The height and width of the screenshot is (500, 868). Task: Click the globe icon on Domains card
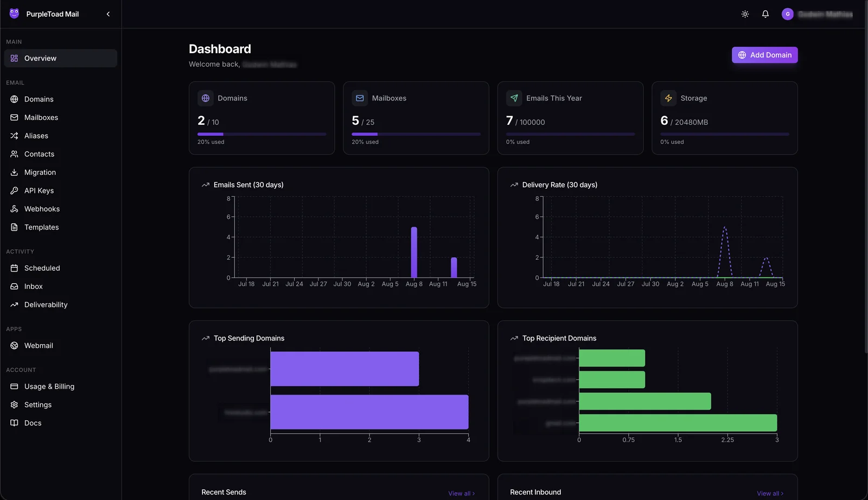(x=206, y=98)
